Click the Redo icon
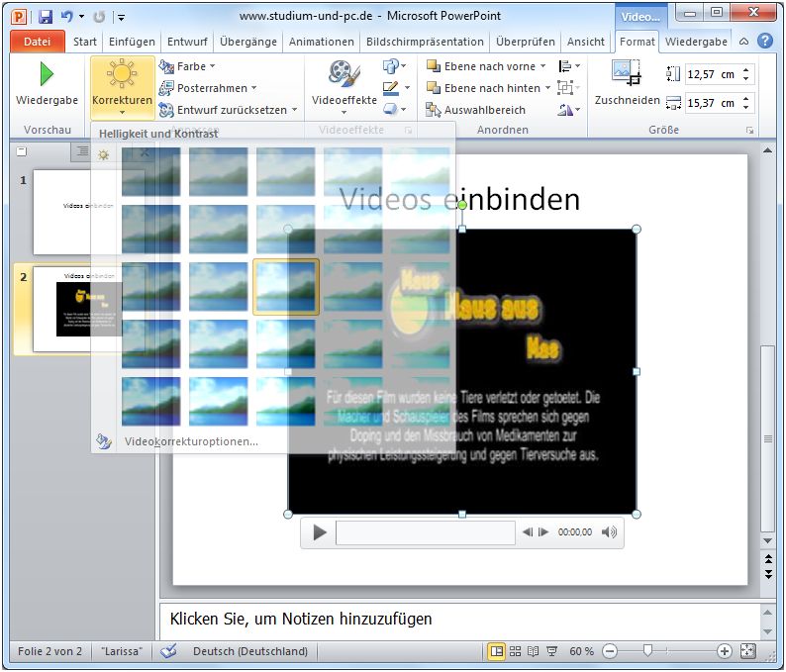786x672 pixels. tap(99, 17)
